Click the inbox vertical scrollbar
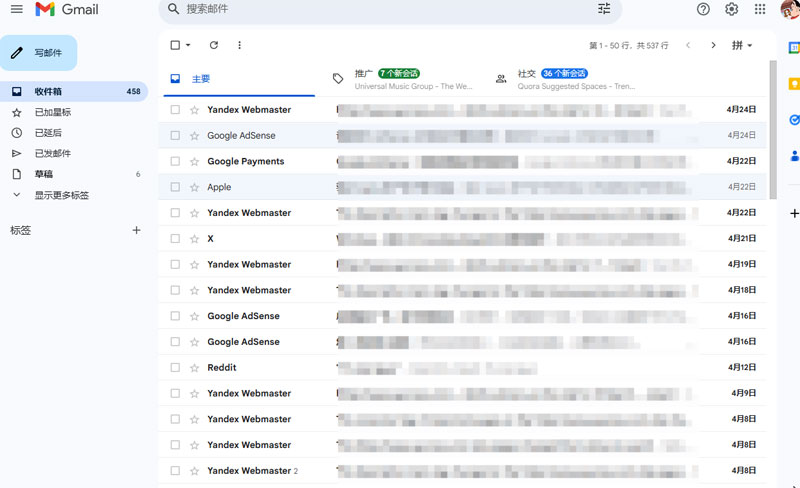Image resolution: width=800 pixels, height=488 pixels. 773,130
